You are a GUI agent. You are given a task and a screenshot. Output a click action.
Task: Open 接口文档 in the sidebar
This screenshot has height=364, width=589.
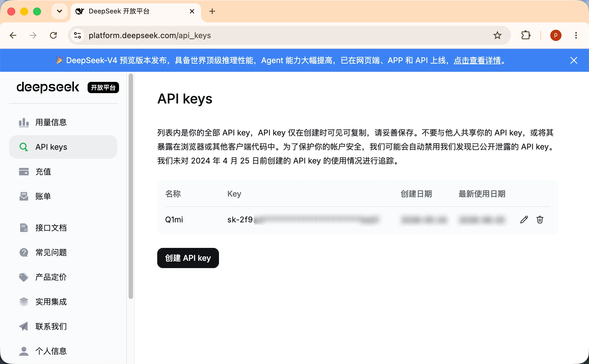63,228
